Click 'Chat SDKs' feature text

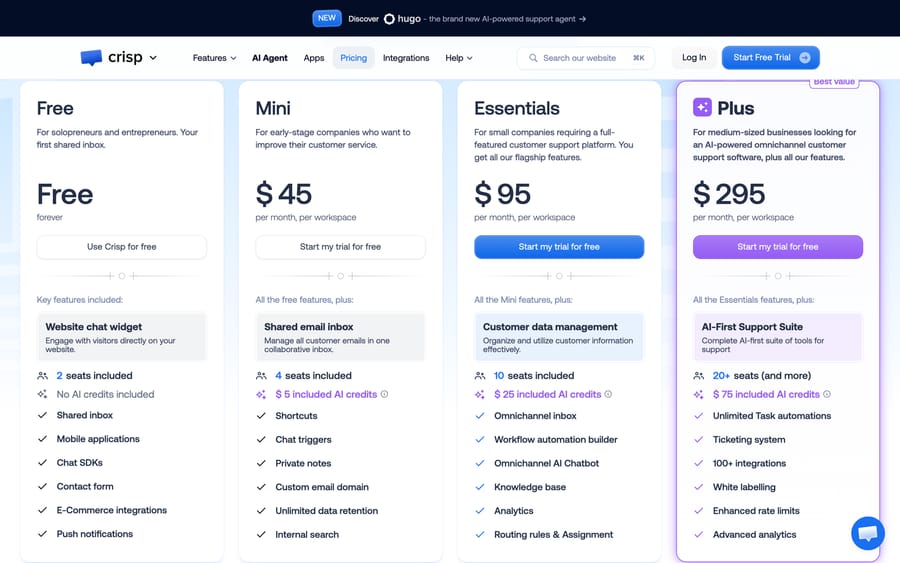pyautogui.click(x=80, y=463)
